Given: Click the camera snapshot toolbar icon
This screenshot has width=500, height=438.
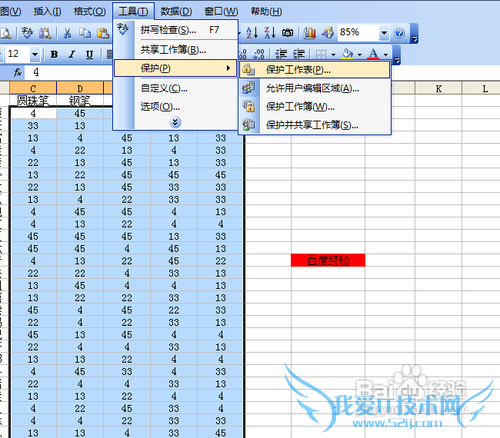Looking at the screenshot, I should (288, 33).
